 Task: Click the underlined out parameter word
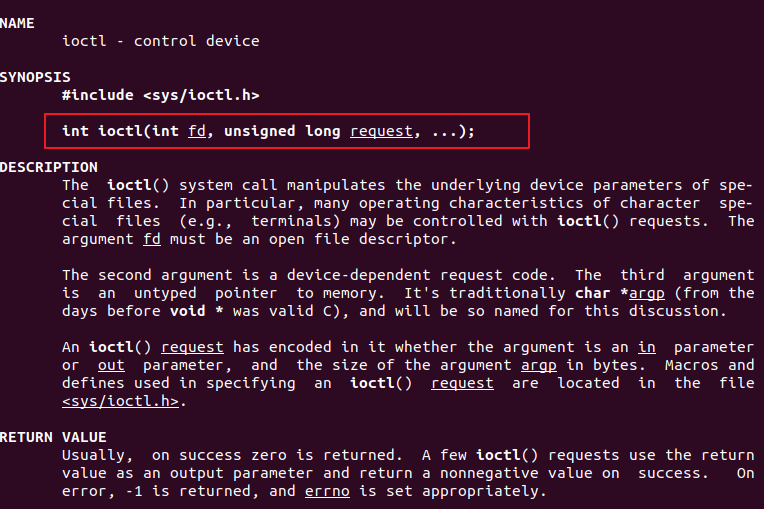[111, 365]
